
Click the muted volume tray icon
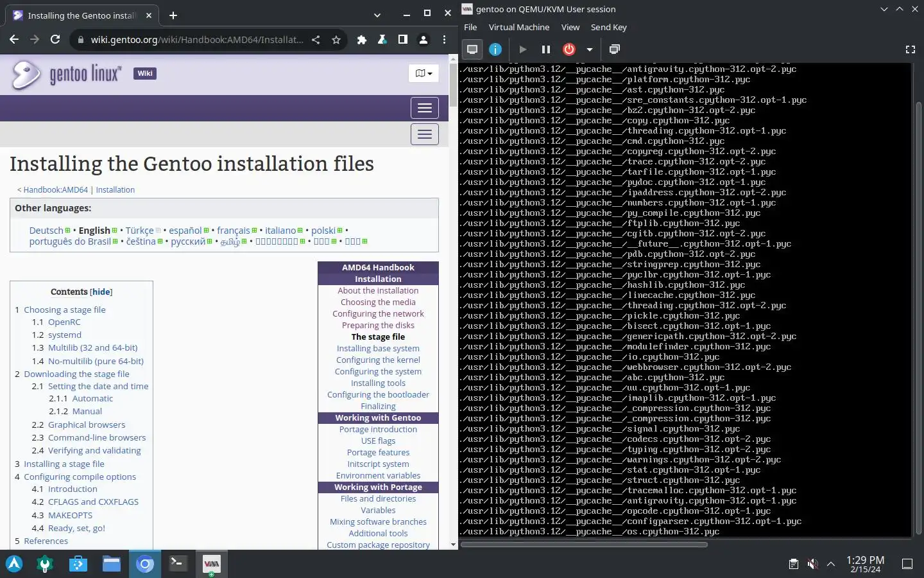(812, 564)
